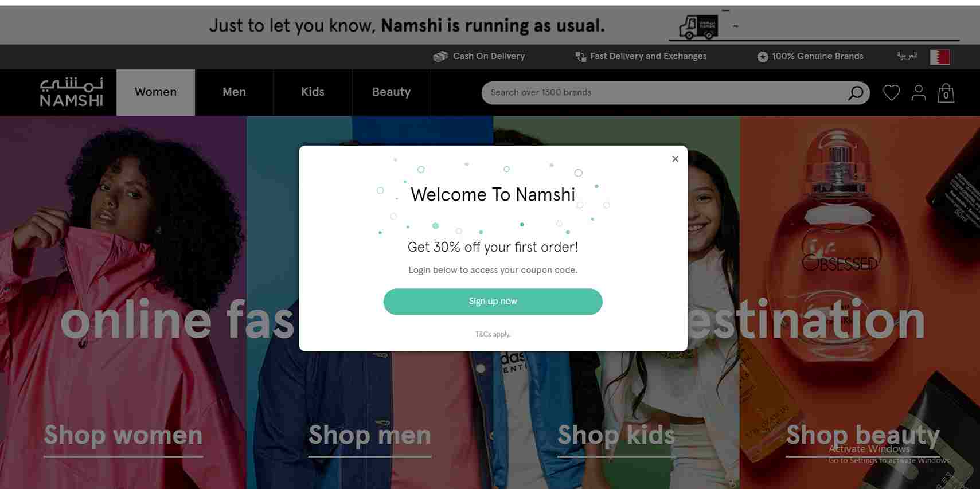980x489 pixels.
Task: Open the Shop women link
Action: (x=123, y=436)
